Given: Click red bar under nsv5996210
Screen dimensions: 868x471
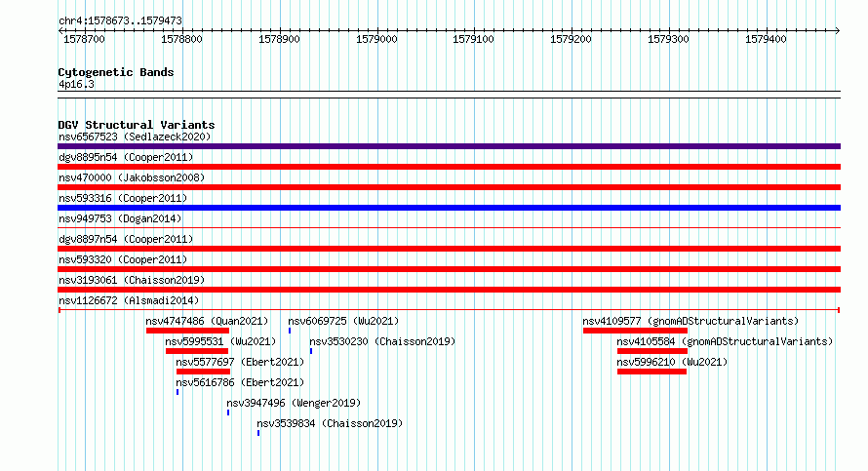Looking at the screenshot, I should [652, 372].
